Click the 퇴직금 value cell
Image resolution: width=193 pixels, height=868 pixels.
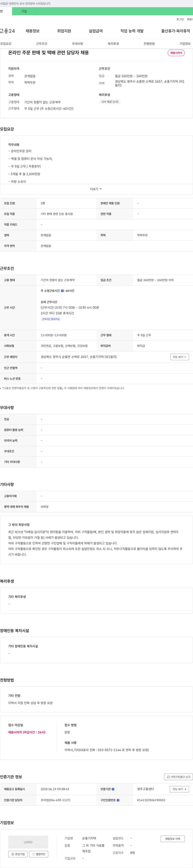141,346
